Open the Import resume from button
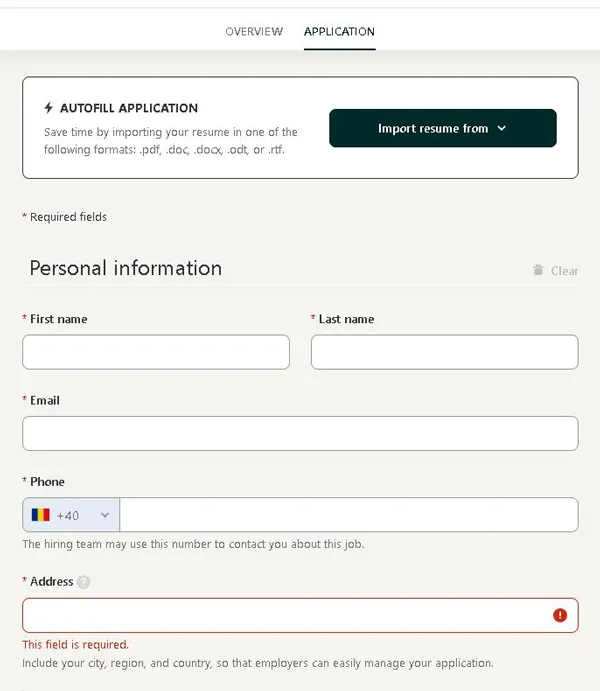The image size is (600, 691). click(x=443, y=128)
